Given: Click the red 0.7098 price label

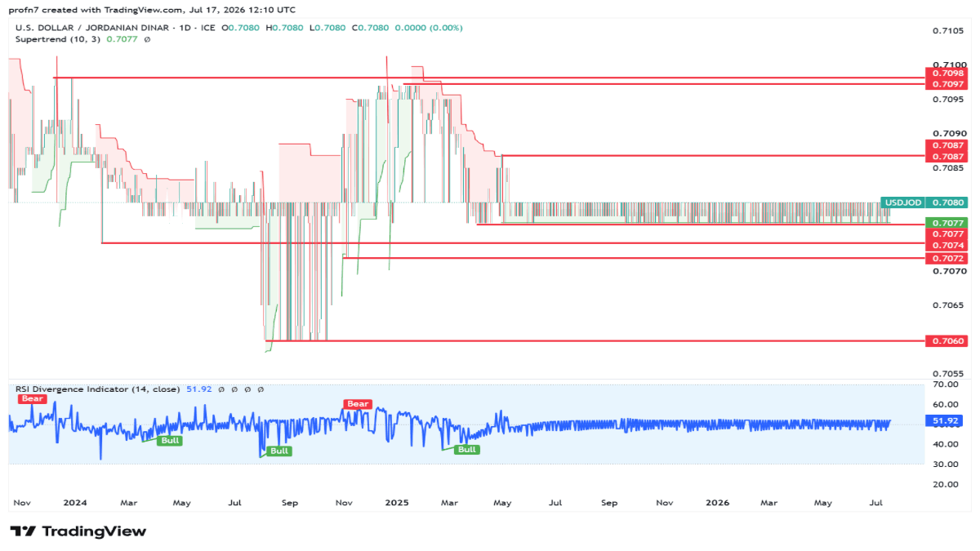Looking at the screenshot, I should 947,73.
